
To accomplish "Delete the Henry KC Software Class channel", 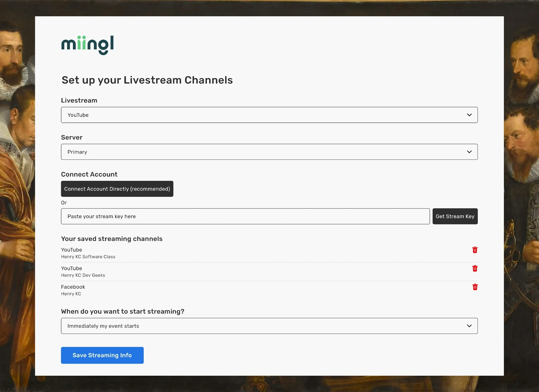I will pos(475,250).
